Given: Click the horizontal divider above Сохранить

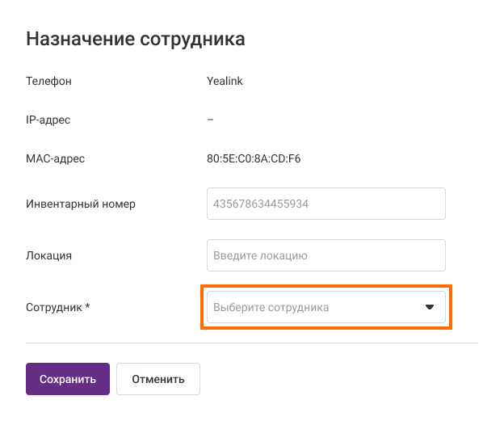Looking at the screenshot, I should click(252, 343).
